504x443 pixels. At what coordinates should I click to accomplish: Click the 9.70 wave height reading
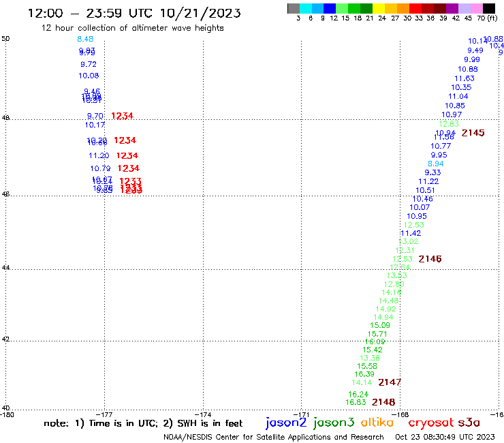tap(95, 116)
